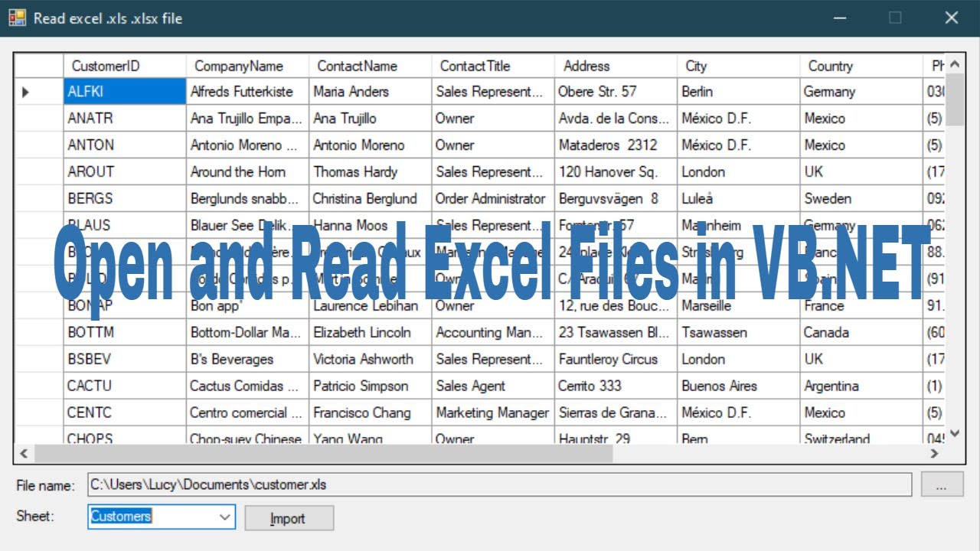
Task: Select the cell 'Berlin'
Action: point(739,91)
